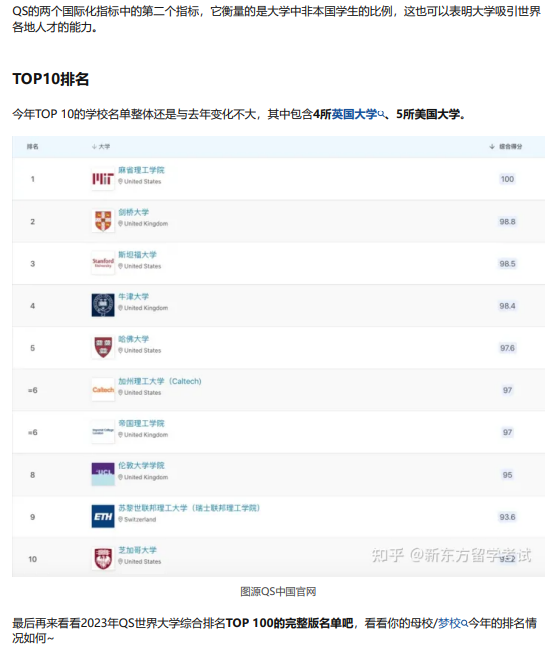
Task: Click the Cambridge University crest logo
Action: coord(103,221)
